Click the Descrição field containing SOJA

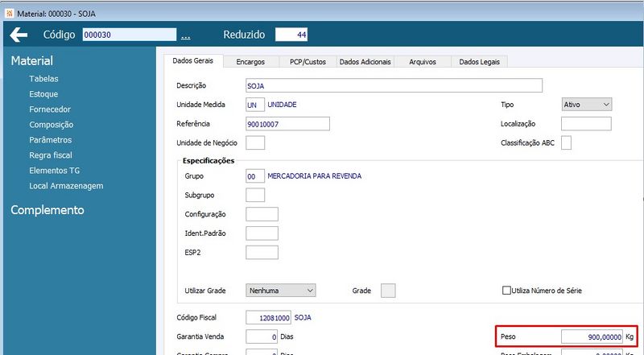point(394,85)
